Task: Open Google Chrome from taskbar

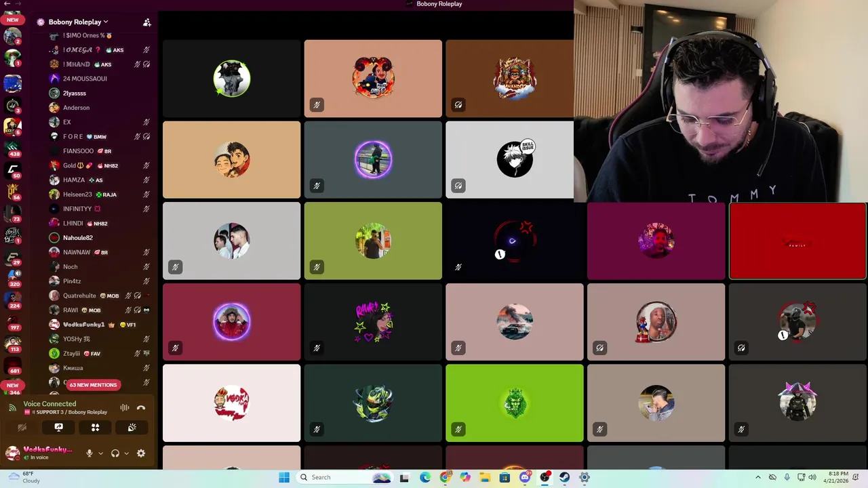Action: [445, 477]
